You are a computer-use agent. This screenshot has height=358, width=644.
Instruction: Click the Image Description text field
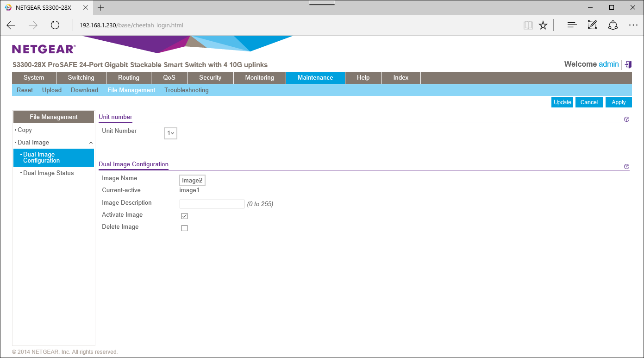[x=212, y=204]
